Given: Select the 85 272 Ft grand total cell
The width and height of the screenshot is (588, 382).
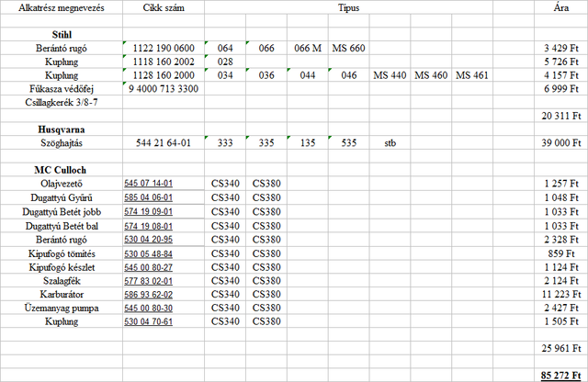Looking at the screenshot, I should [561, 376].
